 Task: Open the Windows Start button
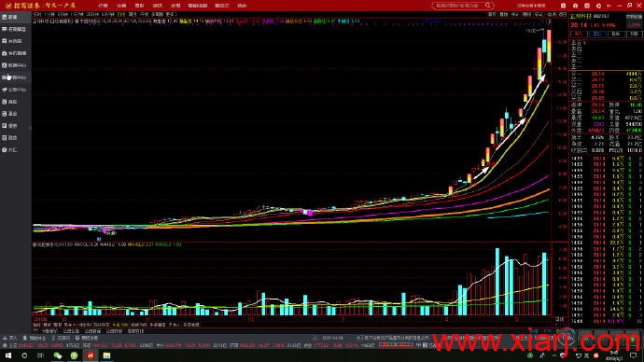click(7, 355)
